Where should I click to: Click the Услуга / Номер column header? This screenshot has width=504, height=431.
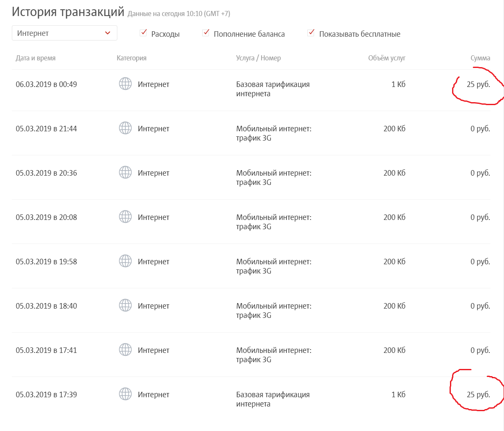[258, 58]
